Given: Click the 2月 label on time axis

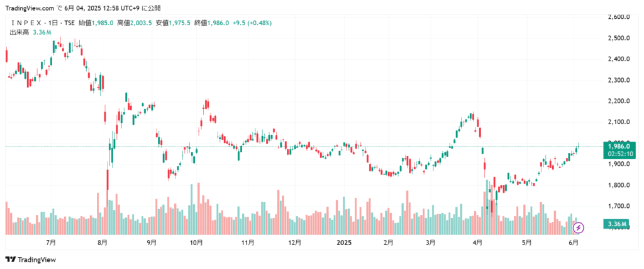Looking at the screenshot, I should [x=388, y=243].
